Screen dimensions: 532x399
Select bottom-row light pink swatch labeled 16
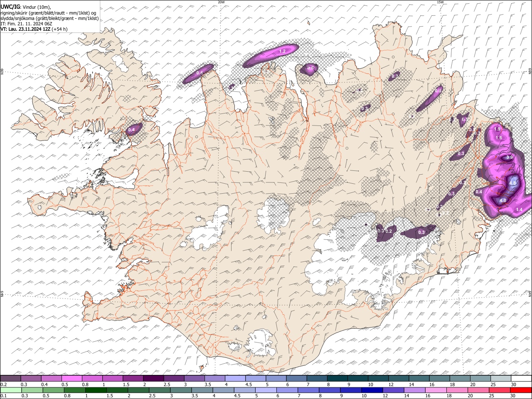pyautogui.click(x=436, y=390)
